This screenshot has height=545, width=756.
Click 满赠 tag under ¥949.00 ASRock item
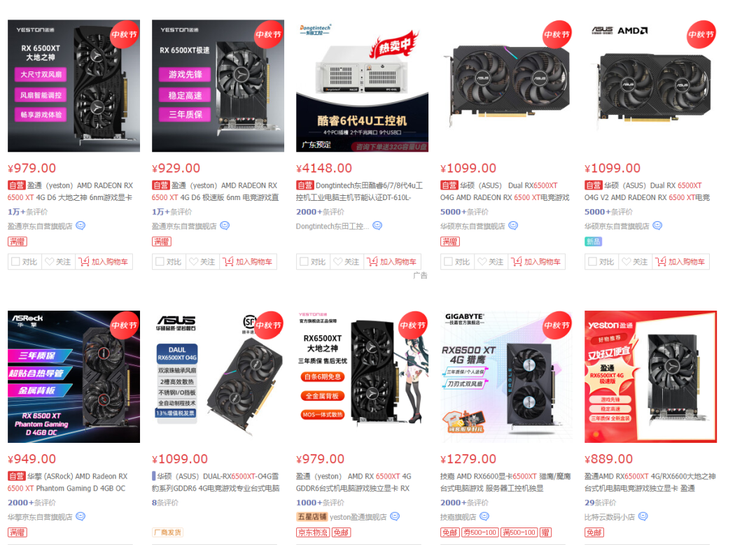[17, 532]
